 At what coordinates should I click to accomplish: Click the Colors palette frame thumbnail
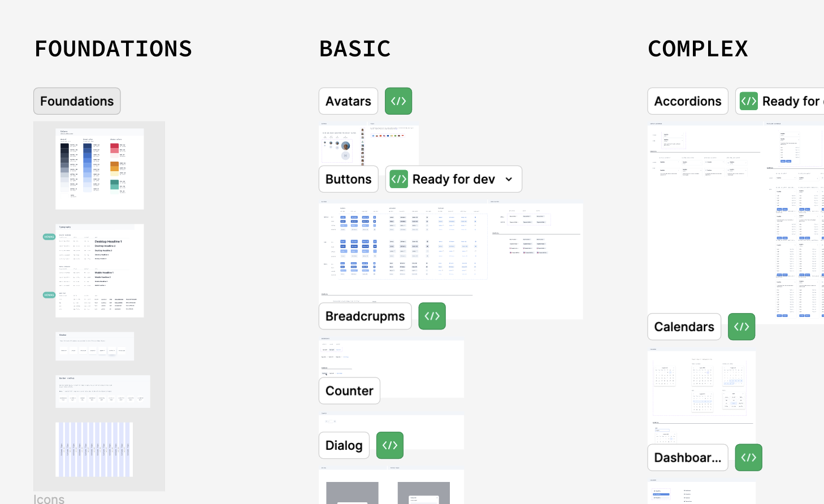pos(99,169)
